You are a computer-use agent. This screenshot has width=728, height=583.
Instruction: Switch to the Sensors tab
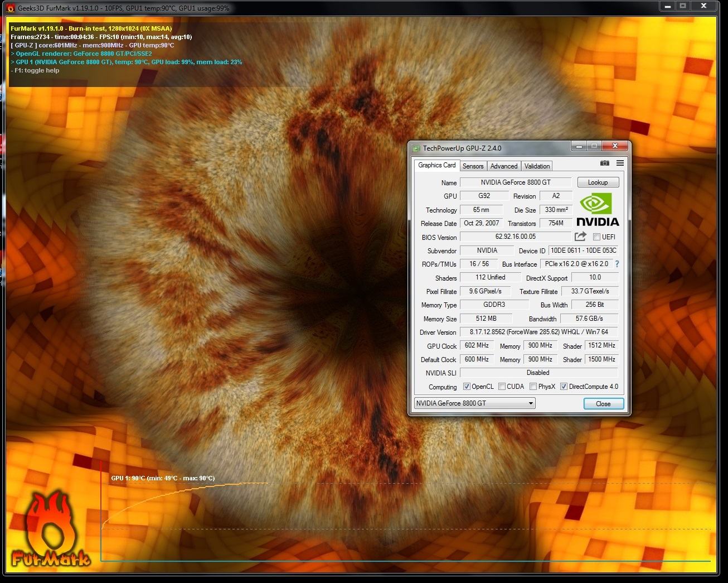click(473, 166)
